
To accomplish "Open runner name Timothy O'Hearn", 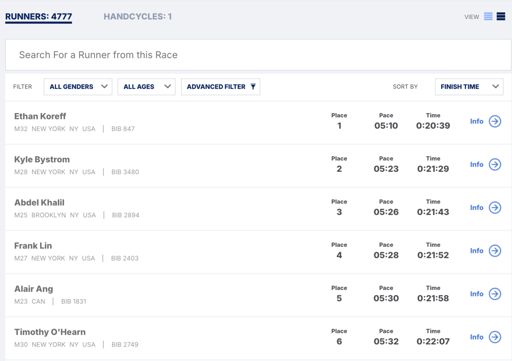I will point(50,332).
